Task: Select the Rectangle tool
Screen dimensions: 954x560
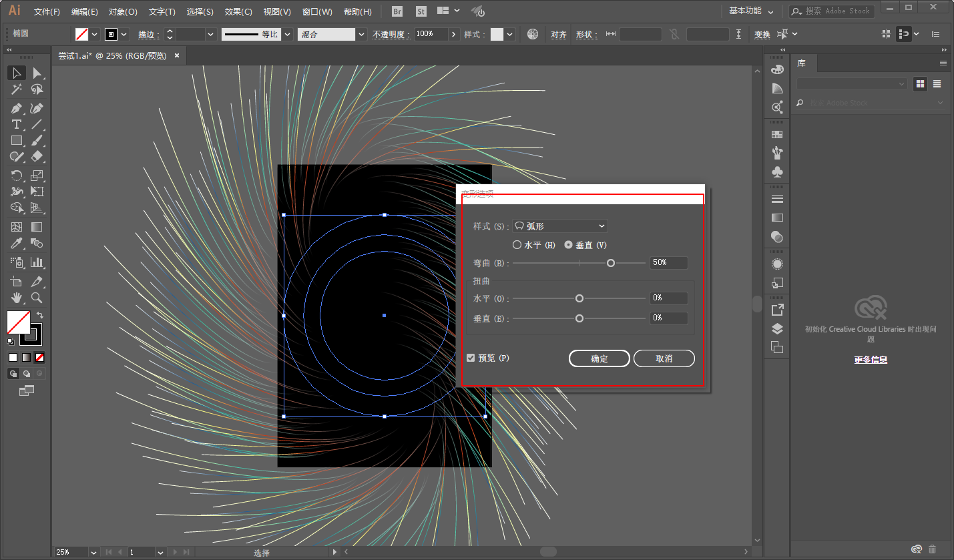Action: (17, 141)
